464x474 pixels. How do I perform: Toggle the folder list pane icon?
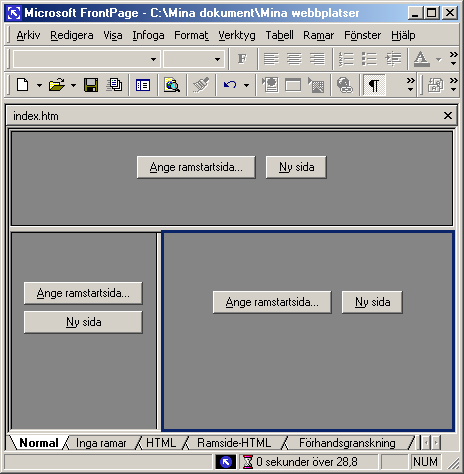pos(143,85)
